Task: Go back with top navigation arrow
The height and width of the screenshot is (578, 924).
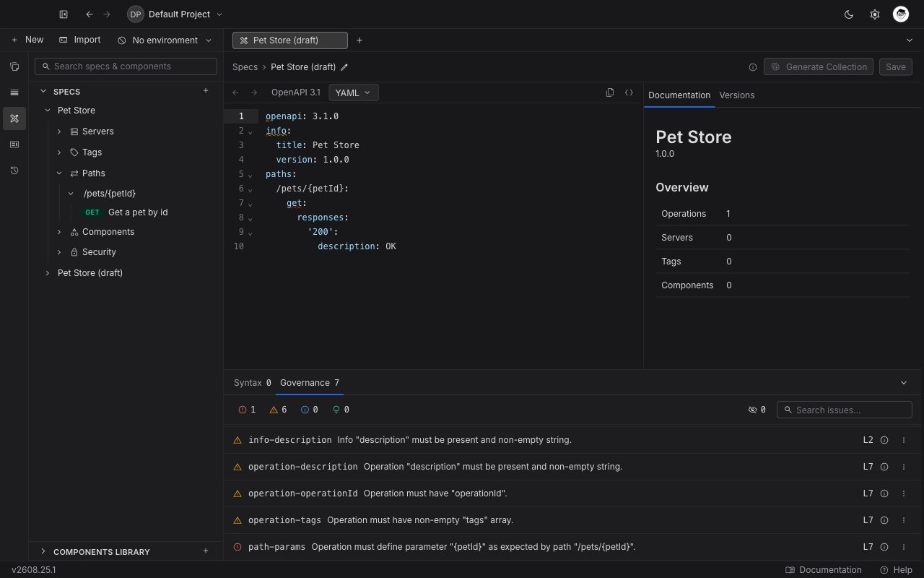Action: (90, 14)
